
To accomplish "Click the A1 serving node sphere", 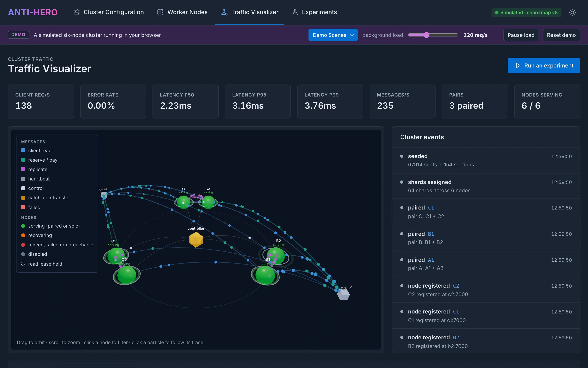I will (x=208, y=202).
